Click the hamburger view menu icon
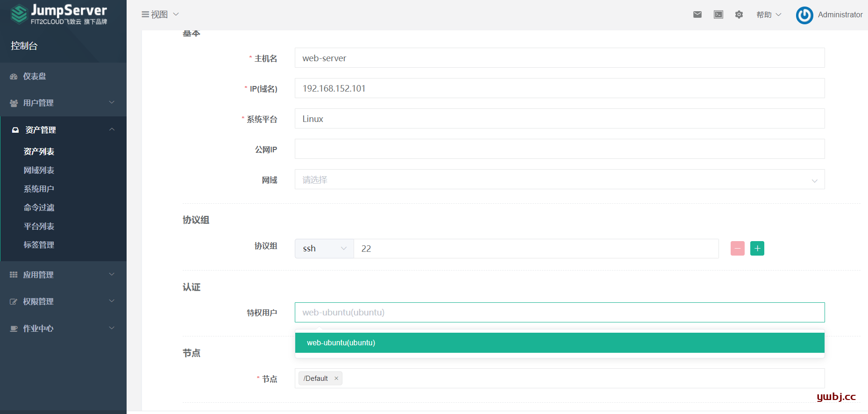The image size is (868, 414). [145, 14]
